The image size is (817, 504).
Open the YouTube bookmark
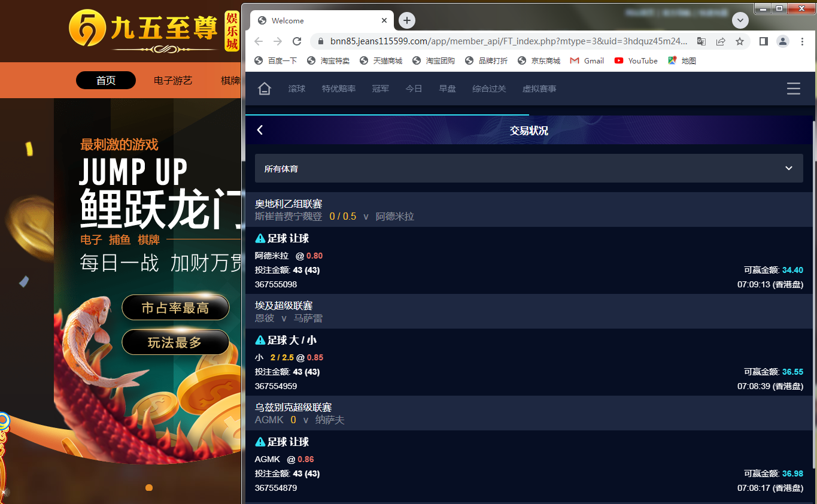pos(636,60)
